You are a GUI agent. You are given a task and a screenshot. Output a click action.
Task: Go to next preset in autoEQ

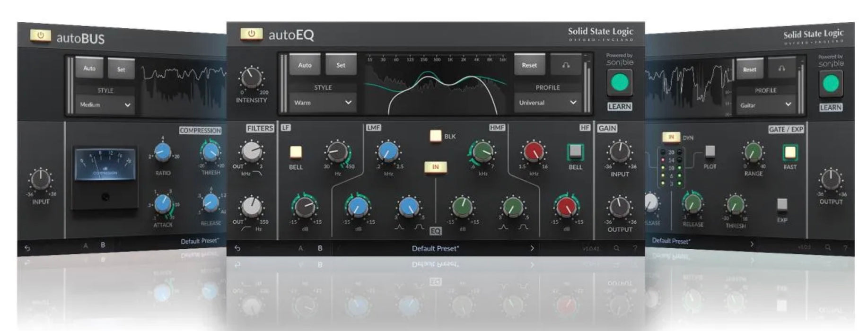[x=532, y=248]
